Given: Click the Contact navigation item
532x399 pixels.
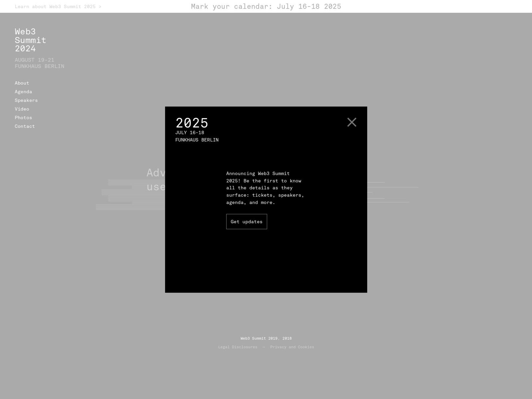Looking at the screenshot, I should [25, 126].
